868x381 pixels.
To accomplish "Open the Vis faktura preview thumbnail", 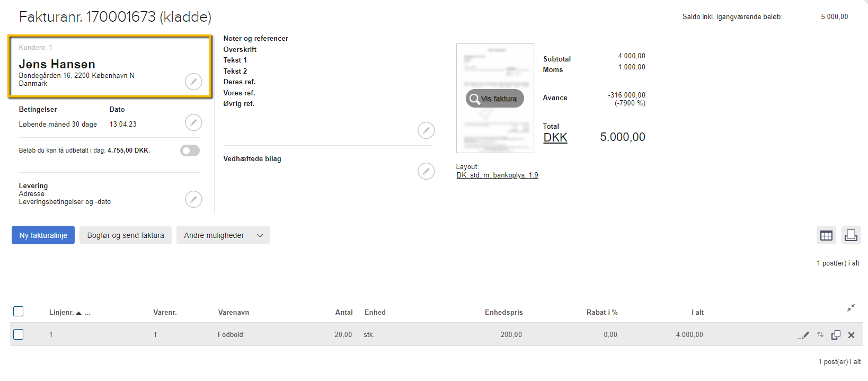I will 494,99.
